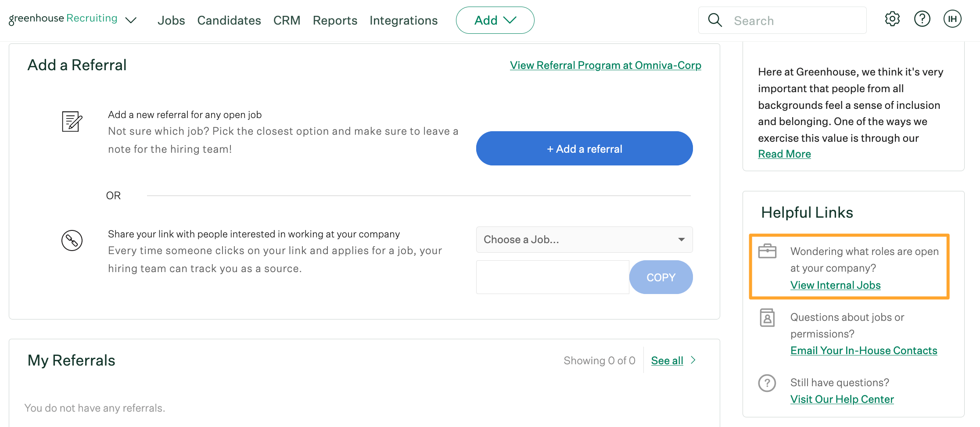Click the circled question icon above Visit Our Help Center
Screen dimensions: 980x427
[767, 383]
